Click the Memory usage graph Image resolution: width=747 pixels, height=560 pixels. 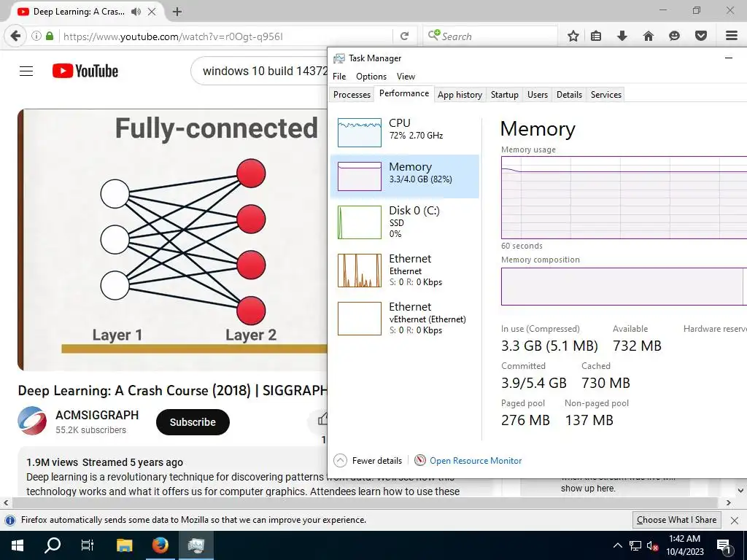point(624,198)
